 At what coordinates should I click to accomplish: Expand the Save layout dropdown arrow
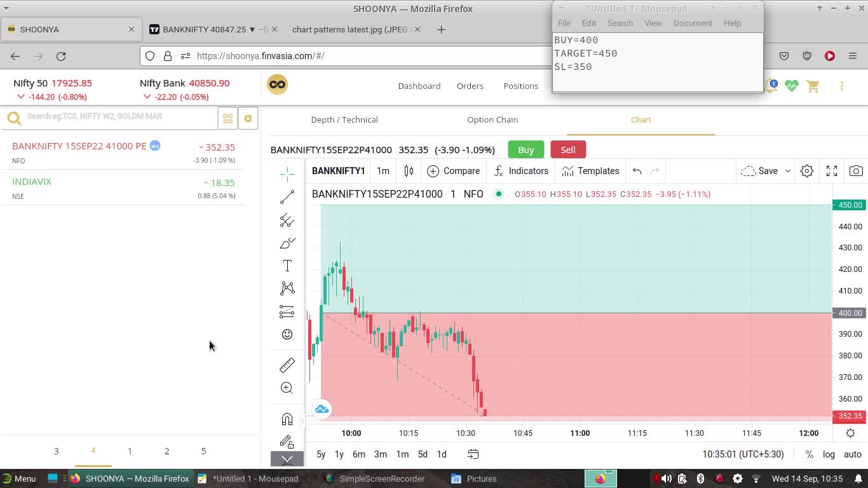coord(787,171)
